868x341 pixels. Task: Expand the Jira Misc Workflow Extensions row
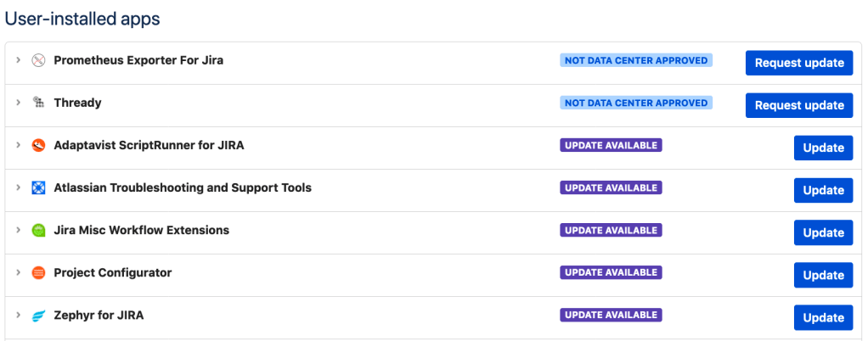18,230
